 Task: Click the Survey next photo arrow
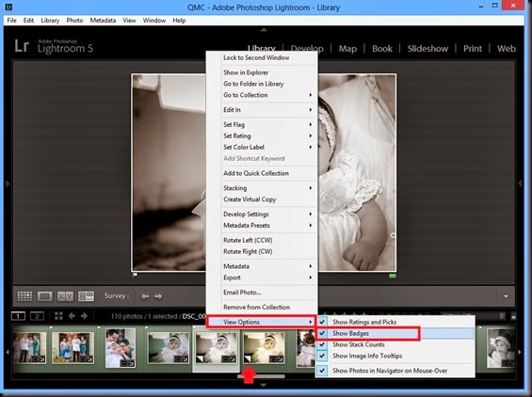(x=158, y=296)
